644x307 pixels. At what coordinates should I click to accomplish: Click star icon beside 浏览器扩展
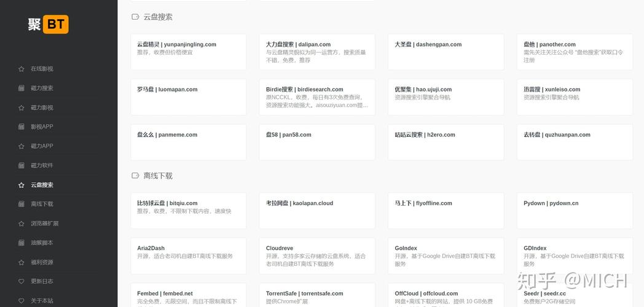tap(22, 223)
